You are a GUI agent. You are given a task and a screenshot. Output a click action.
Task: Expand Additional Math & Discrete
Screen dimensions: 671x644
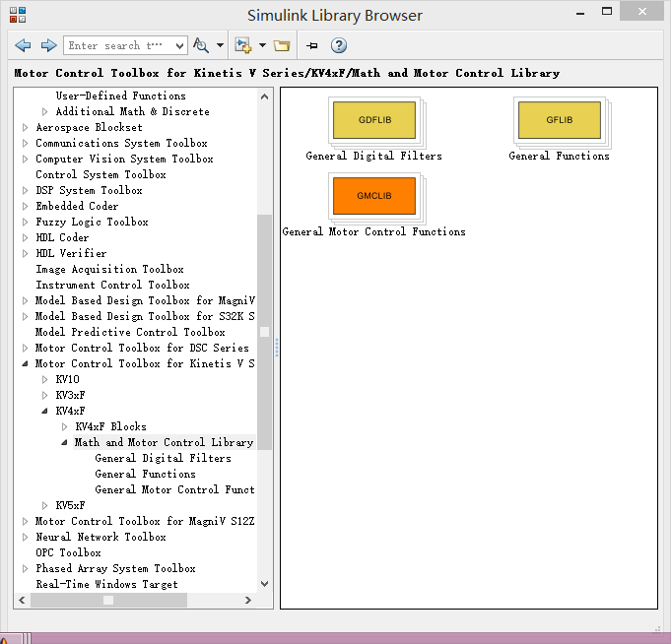[44, 111]
